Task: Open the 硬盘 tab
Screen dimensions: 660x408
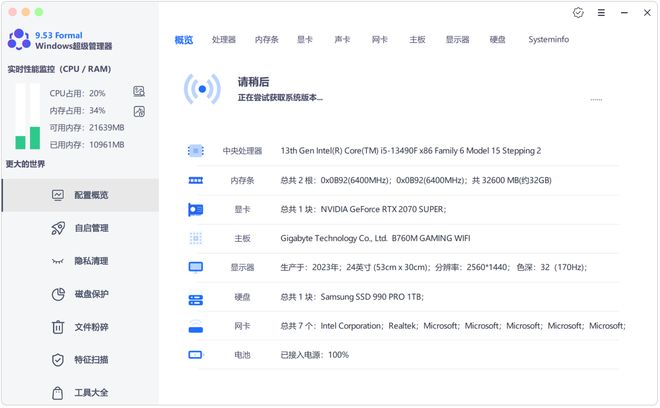Action: pos(497,40)
